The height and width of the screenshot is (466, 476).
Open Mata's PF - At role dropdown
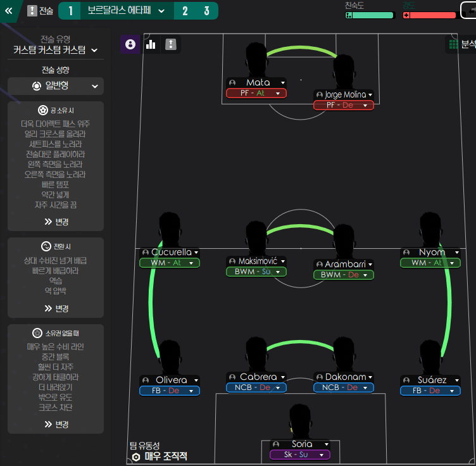click(256, 93)
